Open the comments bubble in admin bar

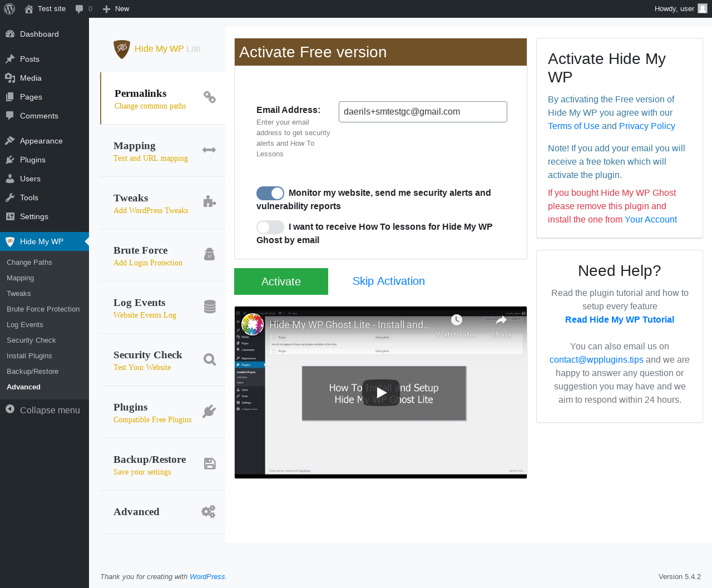pyautogui.click(x=80, y=9)
